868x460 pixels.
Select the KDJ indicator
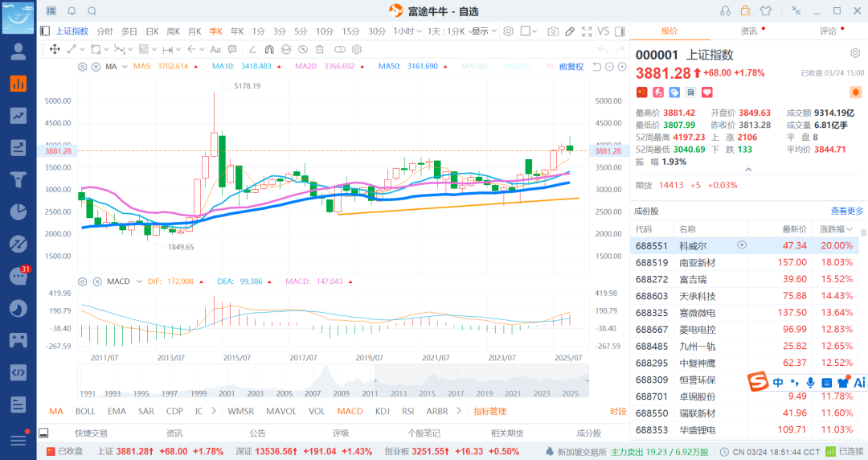click(x=382, y=411)
